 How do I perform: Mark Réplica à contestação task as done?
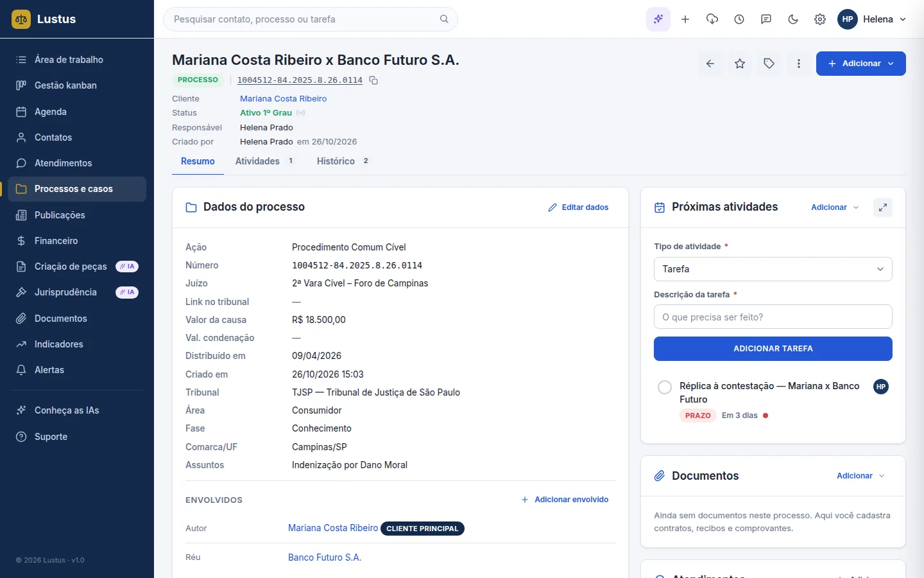point(665,387)
